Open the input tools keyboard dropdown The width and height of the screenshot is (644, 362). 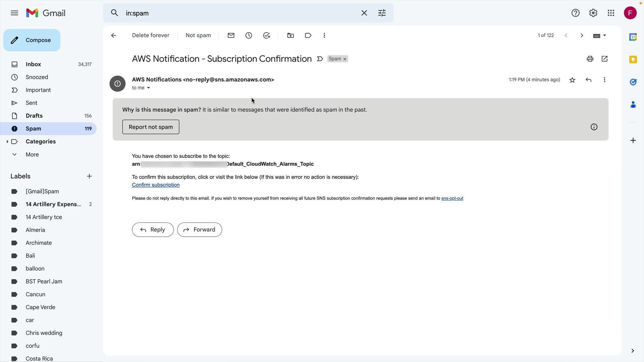(x=604, y=36)
